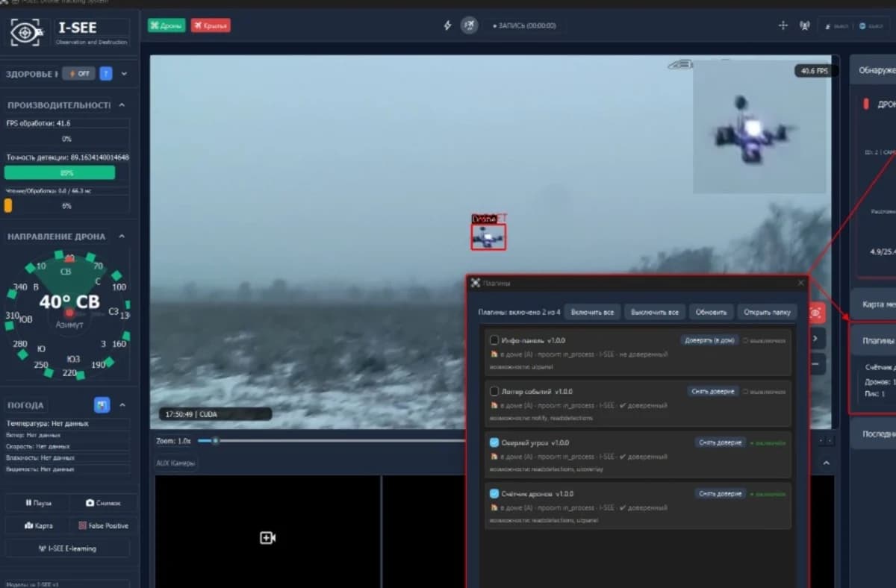Click the blue question mark help icon
The height and width of the screenshot is (588, 896).
pyautogui.click(x=106, y=73)
